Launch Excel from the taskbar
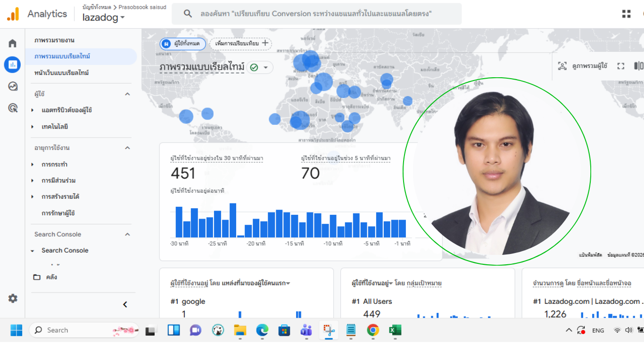This screenshot has width=644, height=343. pos(395,330)
